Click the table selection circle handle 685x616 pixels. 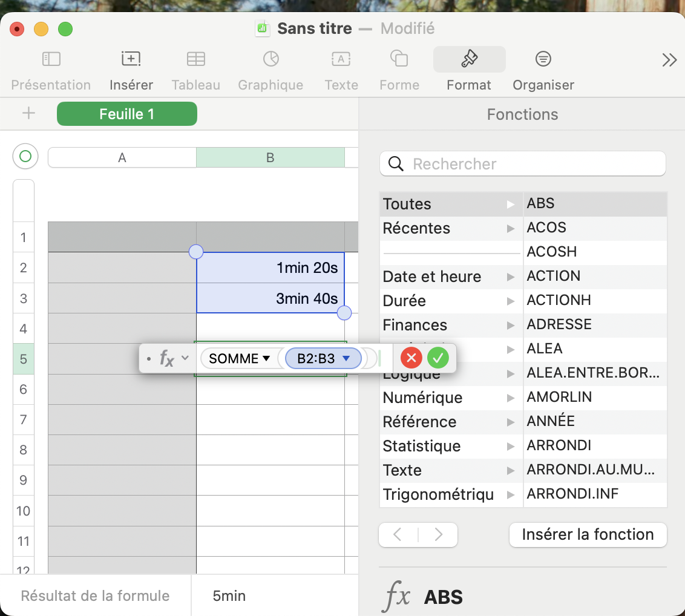pos(25,157)
